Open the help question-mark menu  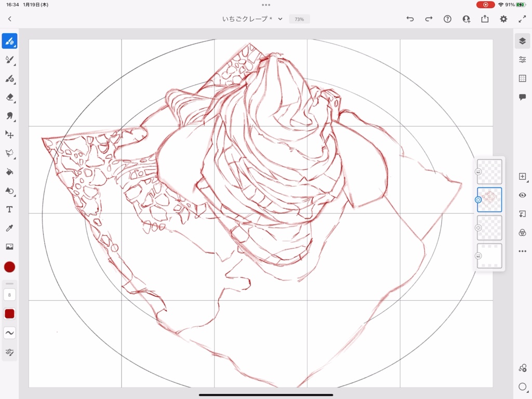[x=447, y=19]
